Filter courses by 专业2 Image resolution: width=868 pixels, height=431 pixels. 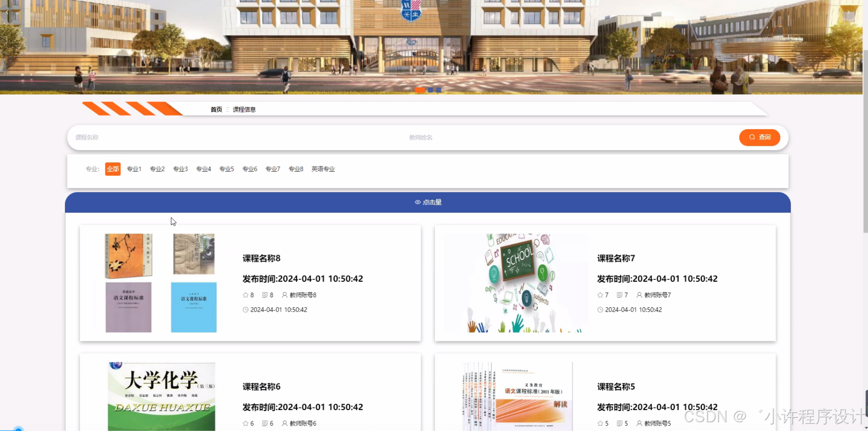coord(157,169)
